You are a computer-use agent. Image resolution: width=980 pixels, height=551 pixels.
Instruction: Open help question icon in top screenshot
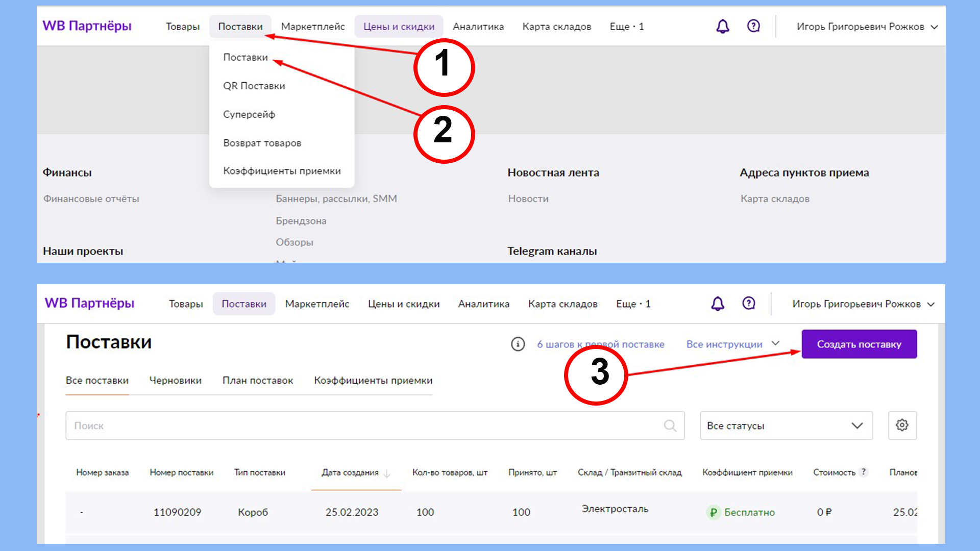753,26
